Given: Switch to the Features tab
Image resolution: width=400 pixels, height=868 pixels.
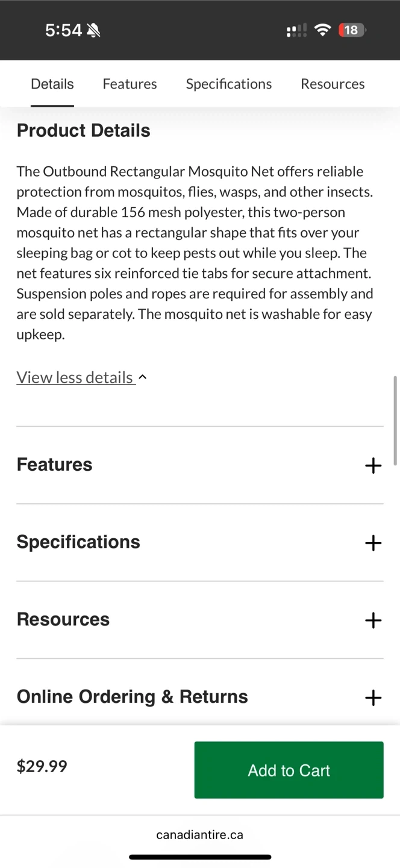Looking at the screenshot, I should [130, 84].
